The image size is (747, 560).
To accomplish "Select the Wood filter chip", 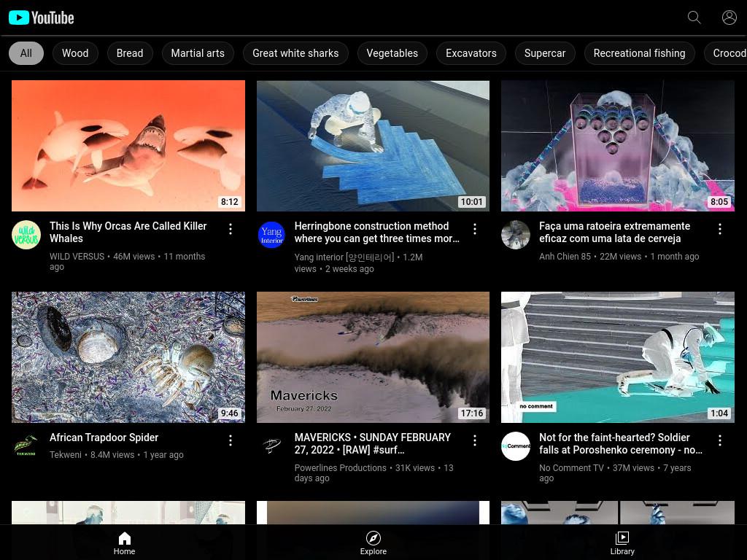I will 75,53.
